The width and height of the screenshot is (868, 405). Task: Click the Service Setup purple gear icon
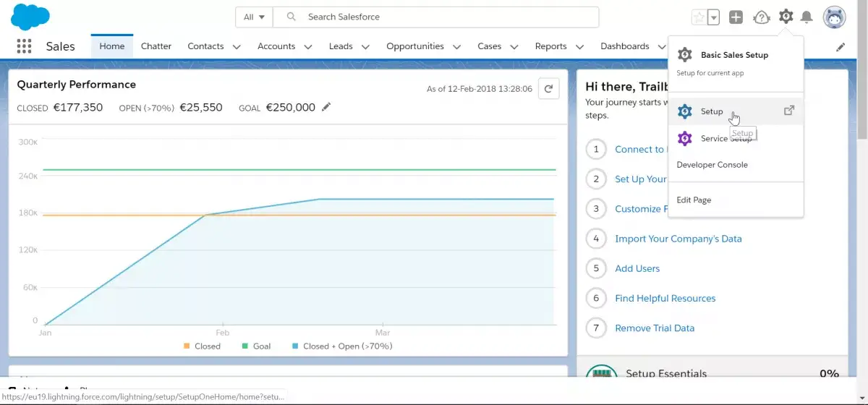[684, 138]
